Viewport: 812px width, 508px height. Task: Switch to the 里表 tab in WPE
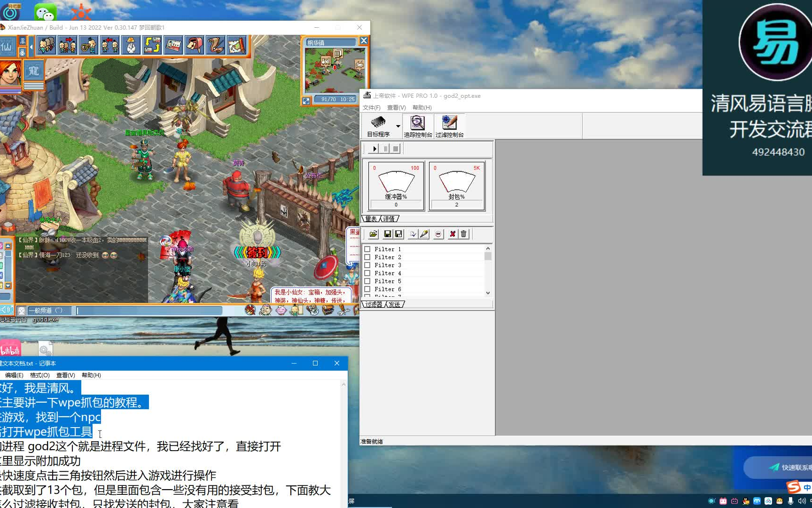click(x=371, y=219)
